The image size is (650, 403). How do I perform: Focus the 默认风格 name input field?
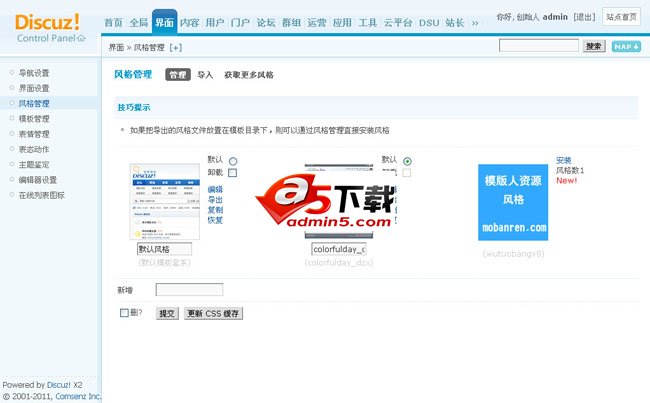[x=165, y=249]
